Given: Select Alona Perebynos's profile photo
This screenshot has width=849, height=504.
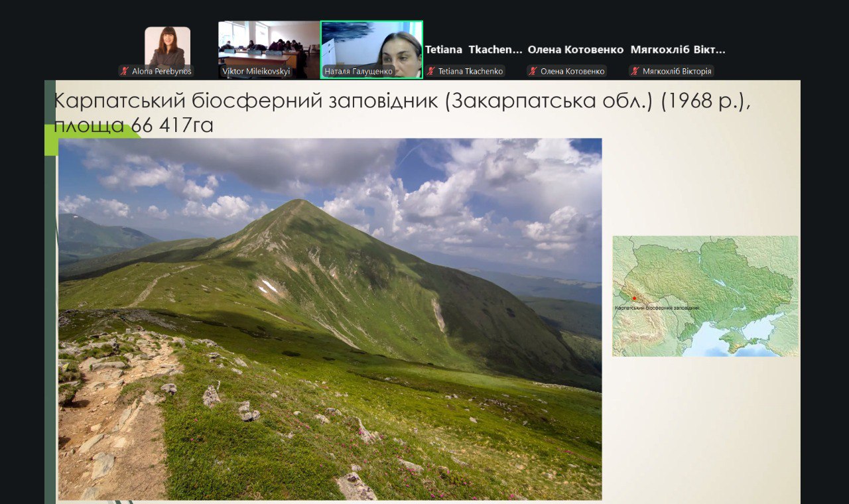Looking at the screenshot, I should (x=167, y=46).
